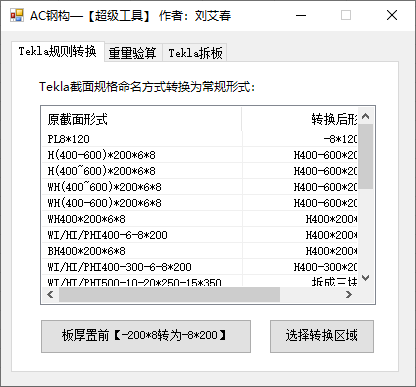Click the 板厚置前 conversion button
Image resolution: width=416 pixels, height=387 pixels.
tap(146, 336)
